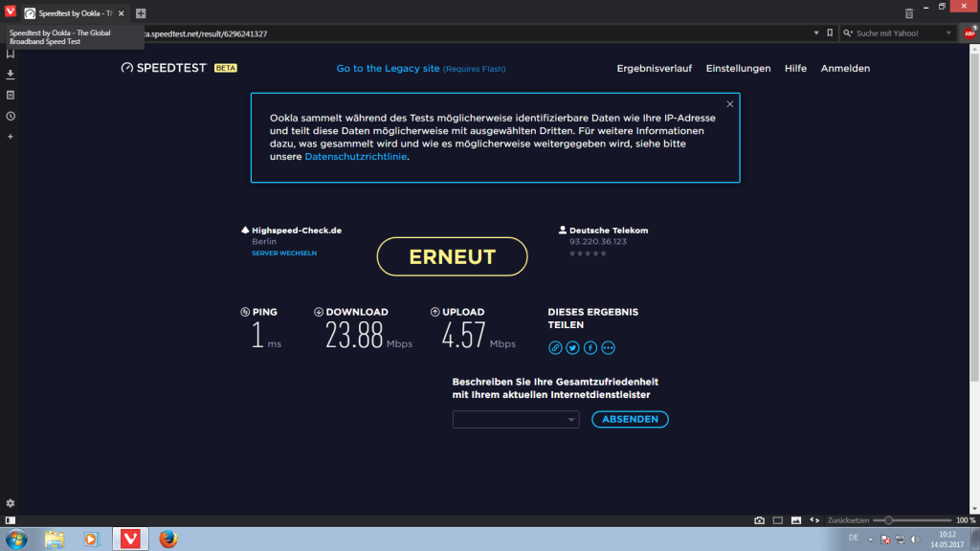Capture page with camera icon
The height and width of the screenshot is (551, 980).
pos(759,520)
